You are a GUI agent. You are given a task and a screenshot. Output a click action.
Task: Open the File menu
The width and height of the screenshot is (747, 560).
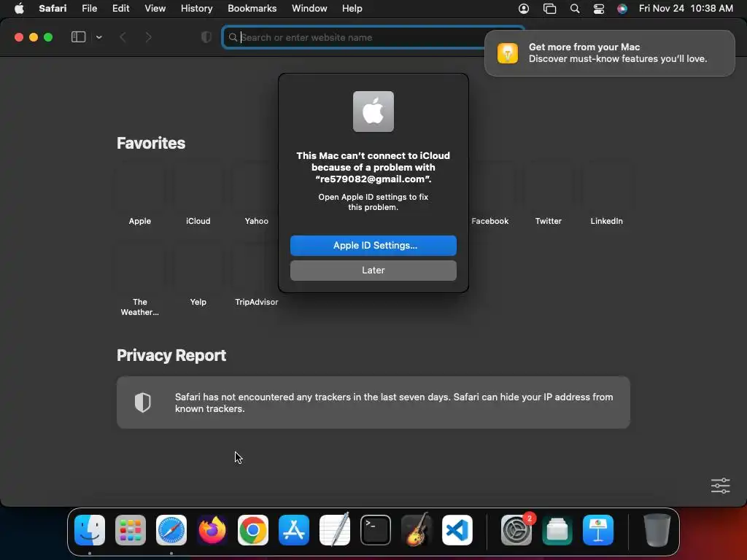89,9
